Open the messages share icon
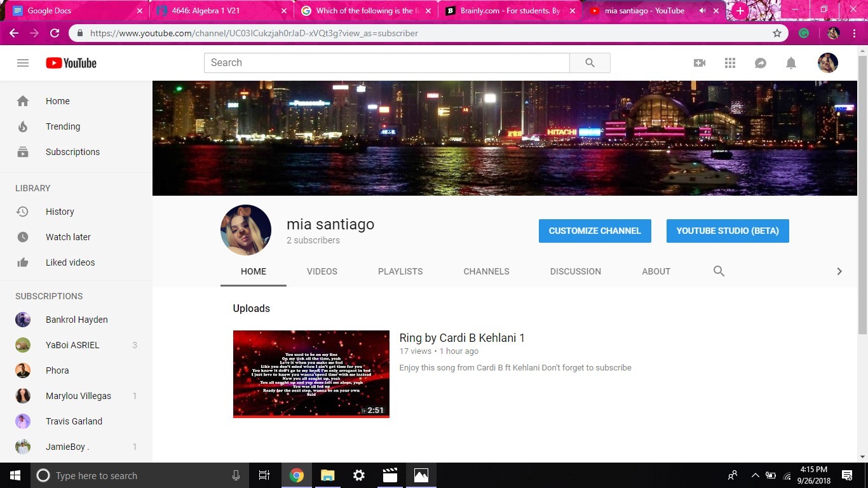This screenshot has height=488, width=868. [761, 63]
